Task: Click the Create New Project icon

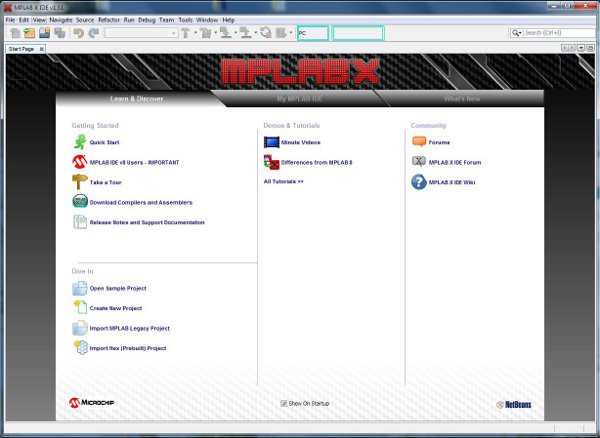Action: [x=80, y=308]
